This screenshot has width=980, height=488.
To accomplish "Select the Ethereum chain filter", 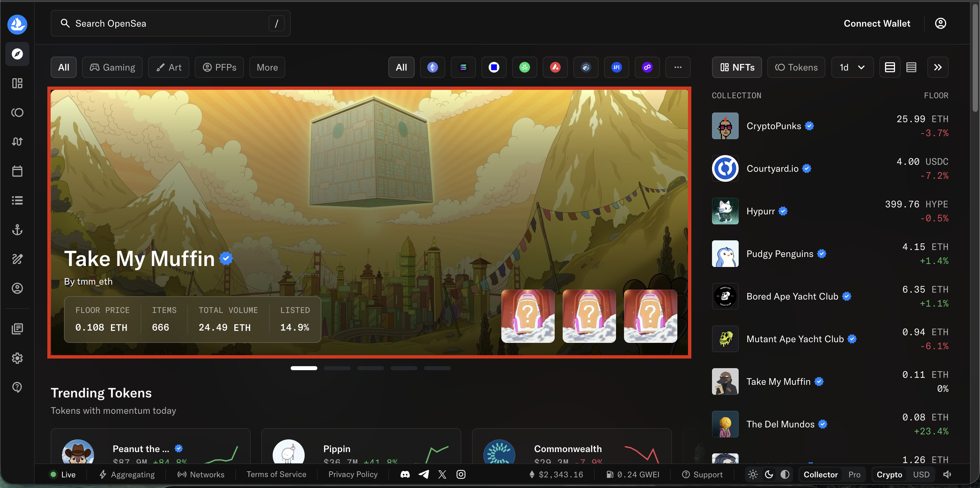I will (432, 67).
